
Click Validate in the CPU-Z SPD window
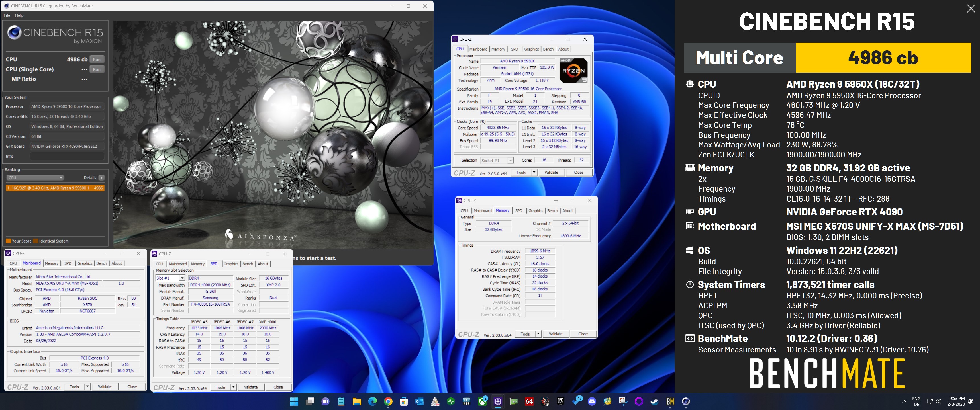[251, 387]
